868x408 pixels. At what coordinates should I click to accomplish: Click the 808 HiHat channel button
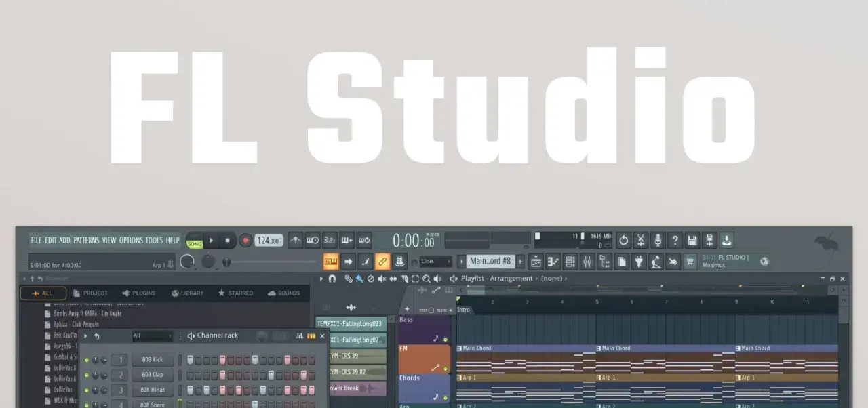(x=153, y=390)
